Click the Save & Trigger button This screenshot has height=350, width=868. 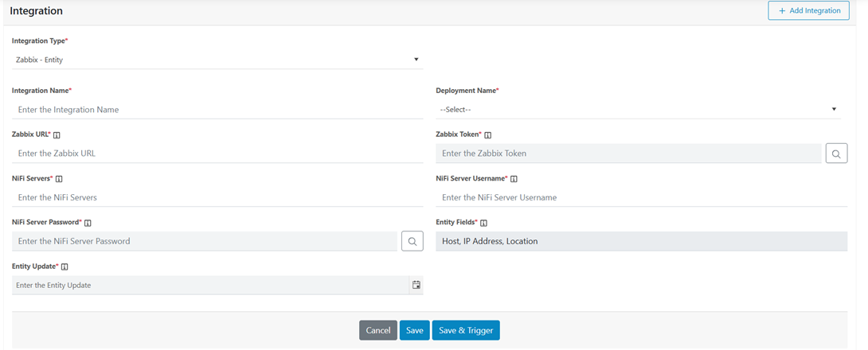pyautogui.click(x=466, y=330)
